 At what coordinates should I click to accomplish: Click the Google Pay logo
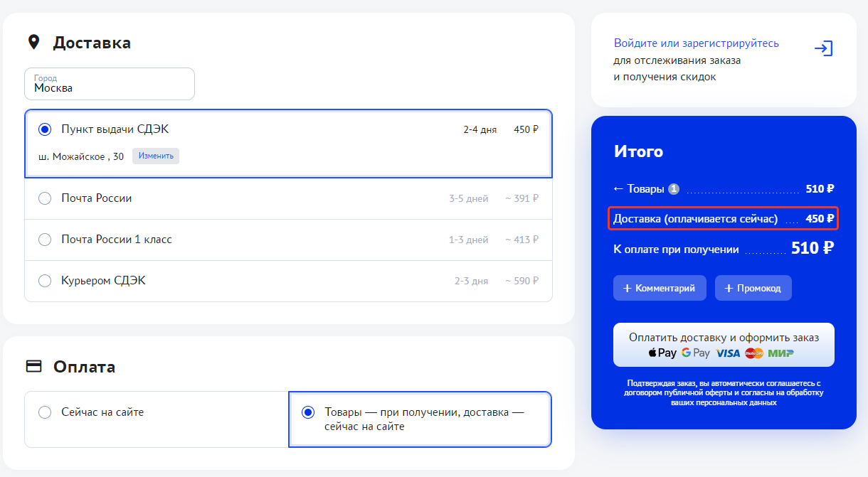click(x=695, y=353)
